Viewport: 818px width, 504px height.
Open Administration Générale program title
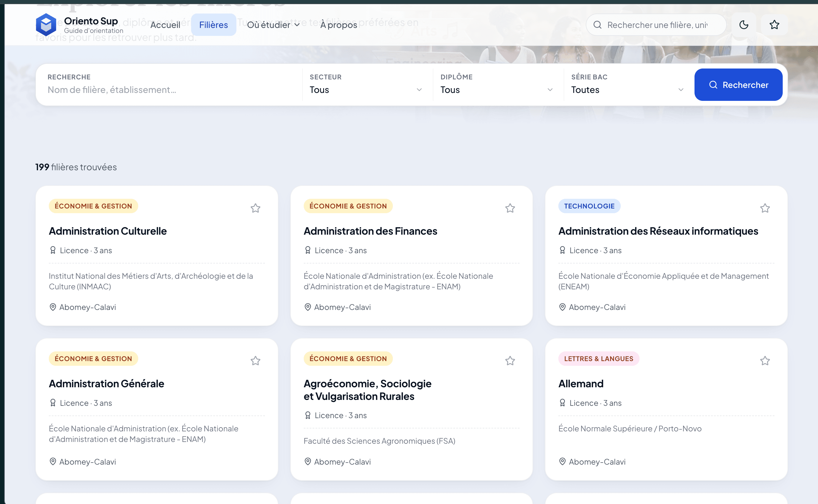[x=106, y=383]
